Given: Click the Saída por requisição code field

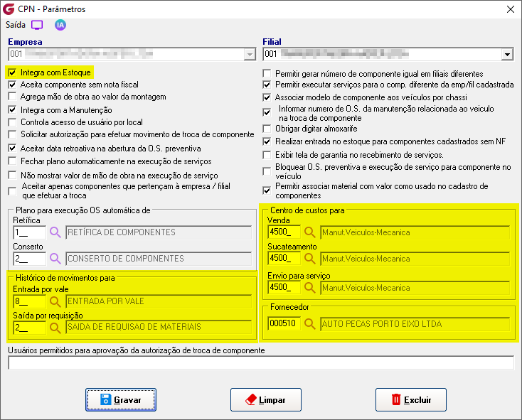Looking at the screenshot, I should click(30, 328).
